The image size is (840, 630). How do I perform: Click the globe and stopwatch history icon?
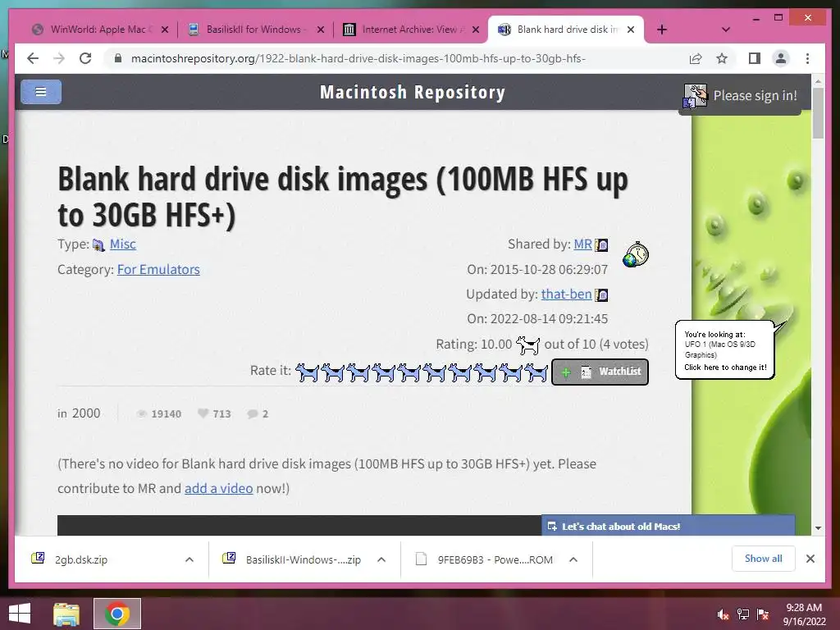[636, 254]
